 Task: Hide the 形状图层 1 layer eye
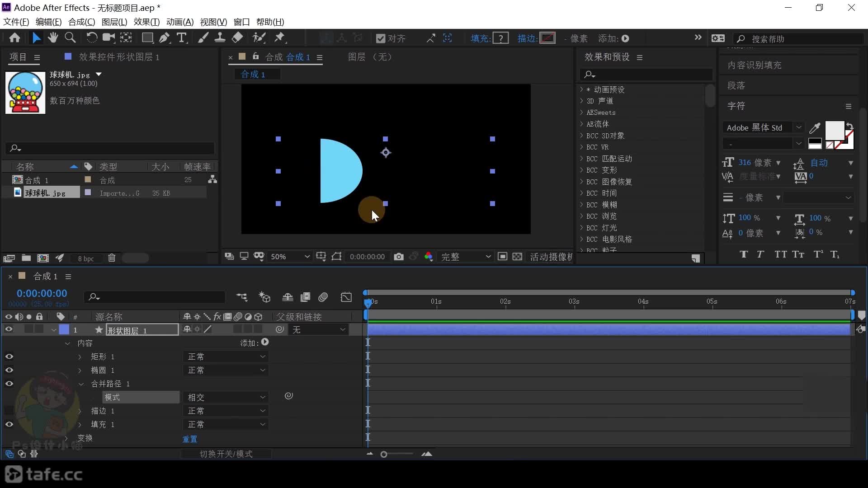coord(9,329)
